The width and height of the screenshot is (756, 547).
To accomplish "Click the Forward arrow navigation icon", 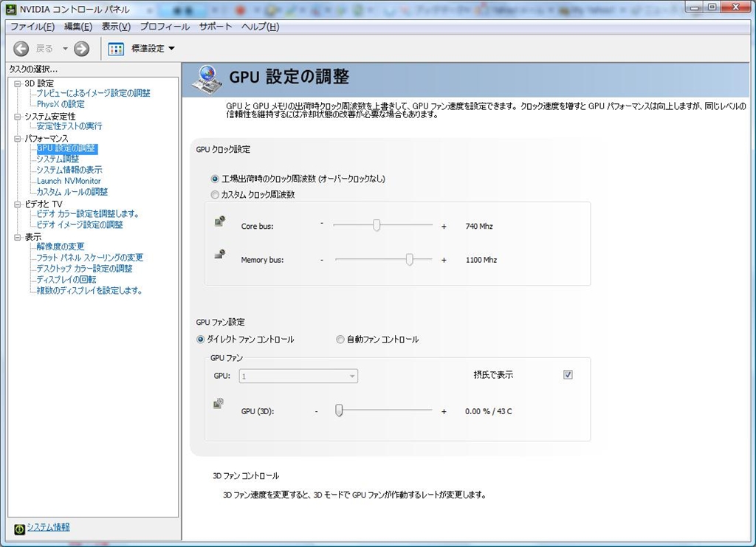I will (x=81, y=48).
